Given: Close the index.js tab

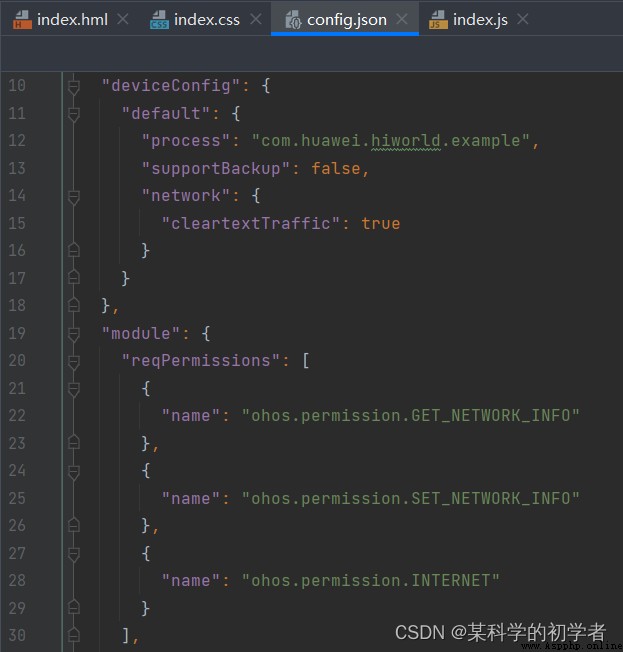Looking at the screenshot, I should click(523, 19).
